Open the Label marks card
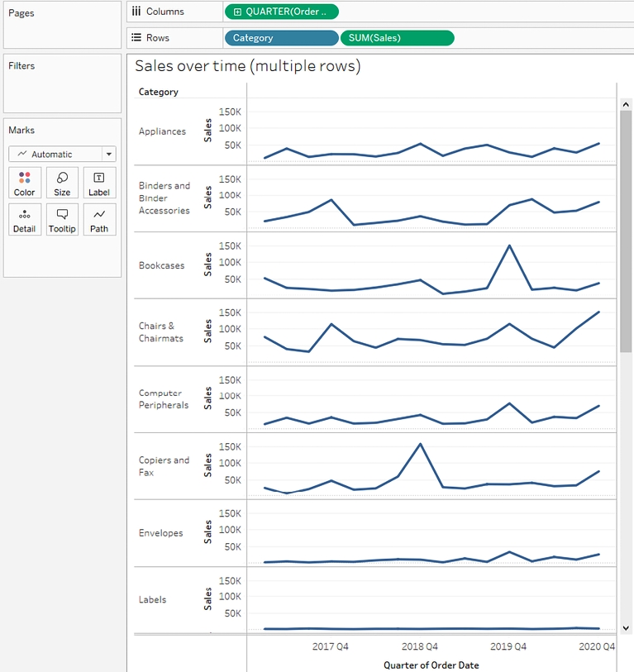Image resolution: width=634 pixels, height=672 pixels. [99, 183]
